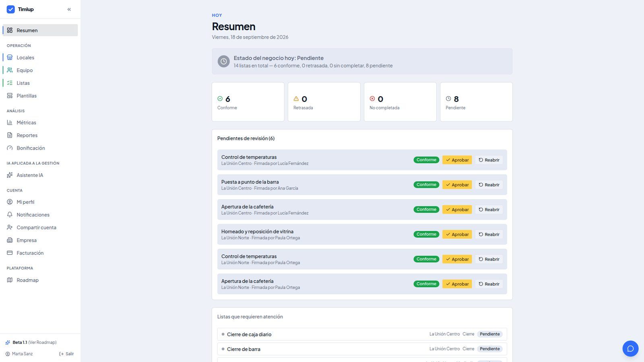644x362 pixels.
Task: Click the 14 listas en total summary line
Action: [x=313, y=66]
